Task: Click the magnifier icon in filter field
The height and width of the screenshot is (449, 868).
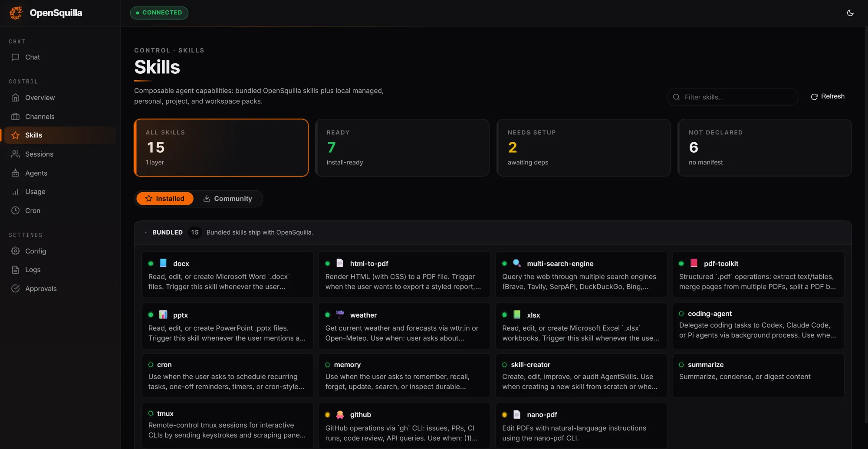Action: [x=676, y=97]
